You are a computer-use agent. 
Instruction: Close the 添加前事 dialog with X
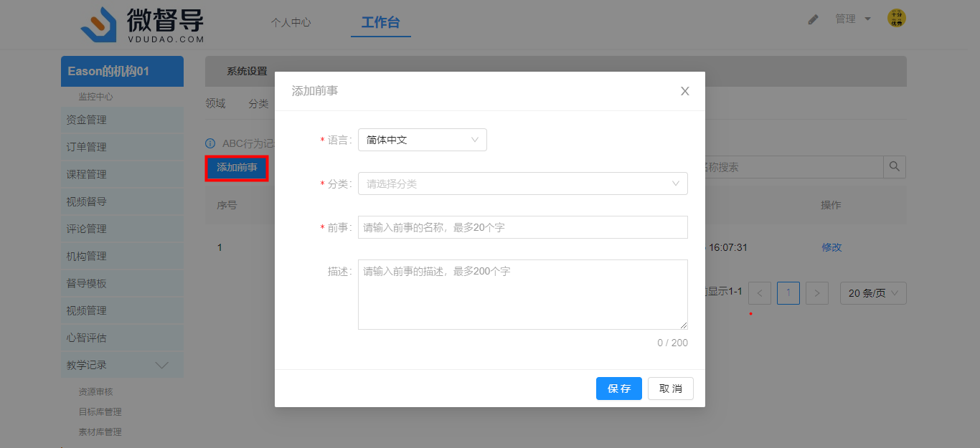pos(685,91)
